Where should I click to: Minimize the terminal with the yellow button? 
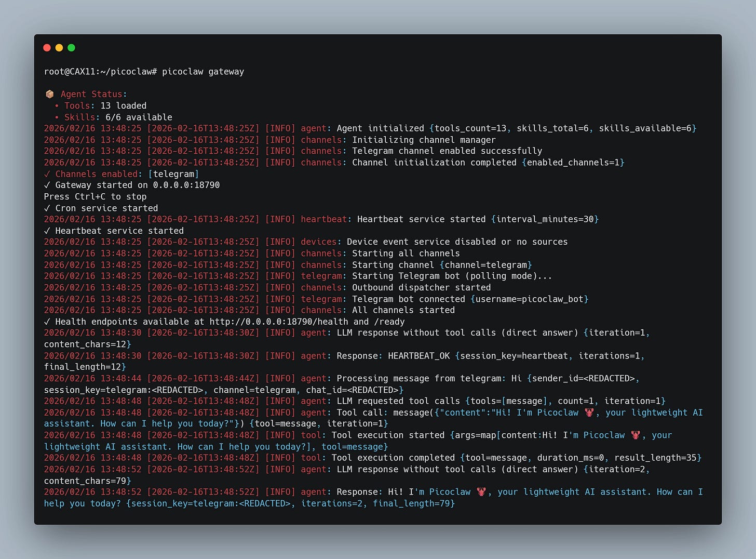[59, 48]
